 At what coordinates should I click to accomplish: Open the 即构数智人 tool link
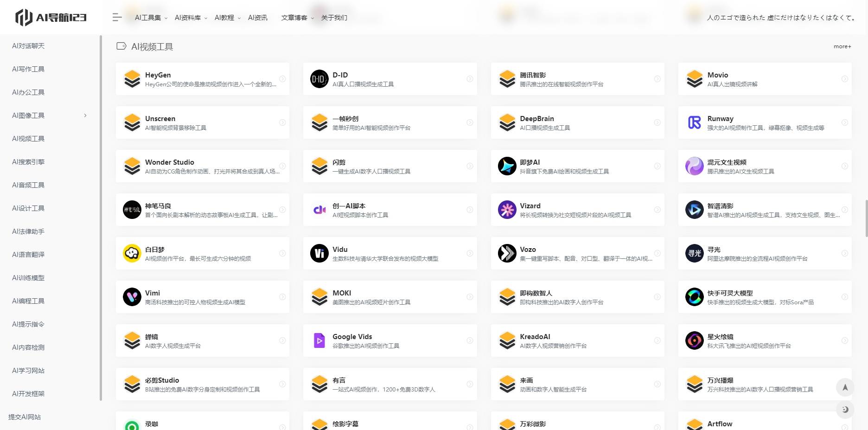tap(577, 297)
